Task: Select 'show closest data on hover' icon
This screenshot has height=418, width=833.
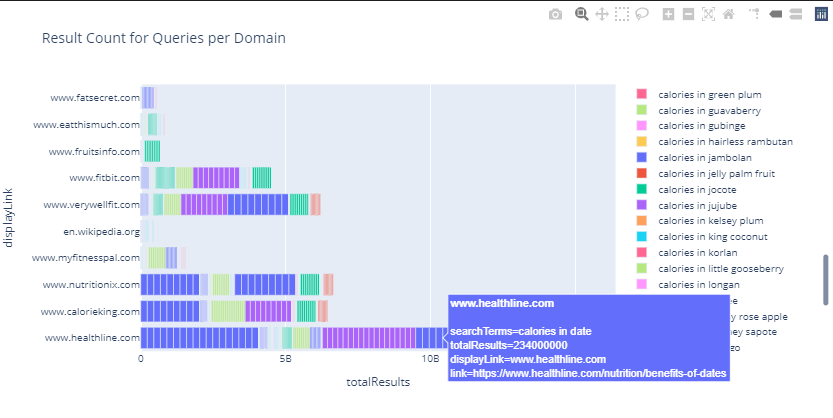Action: pyautogui.click(x=775, y=14)
